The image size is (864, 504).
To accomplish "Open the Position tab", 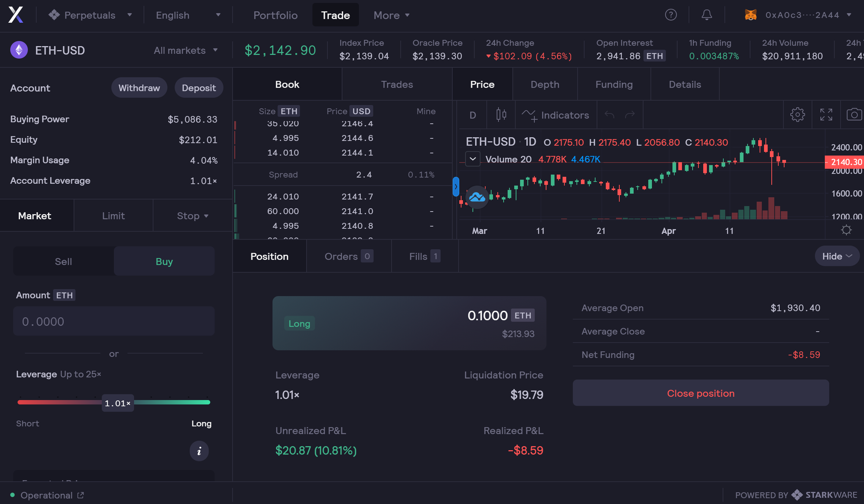I will pos(270,256).
